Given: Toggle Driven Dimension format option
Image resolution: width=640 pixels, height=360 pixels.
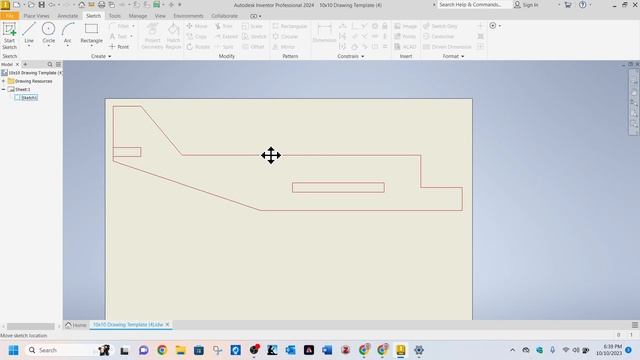Looking at the screenshot, I should pyautogui.click(x=447, y=47).
